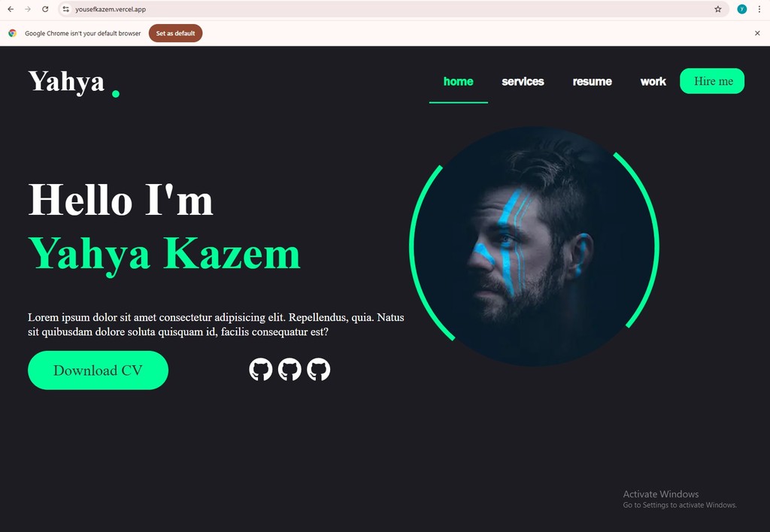Click the Hire me button

click(712, 81)
